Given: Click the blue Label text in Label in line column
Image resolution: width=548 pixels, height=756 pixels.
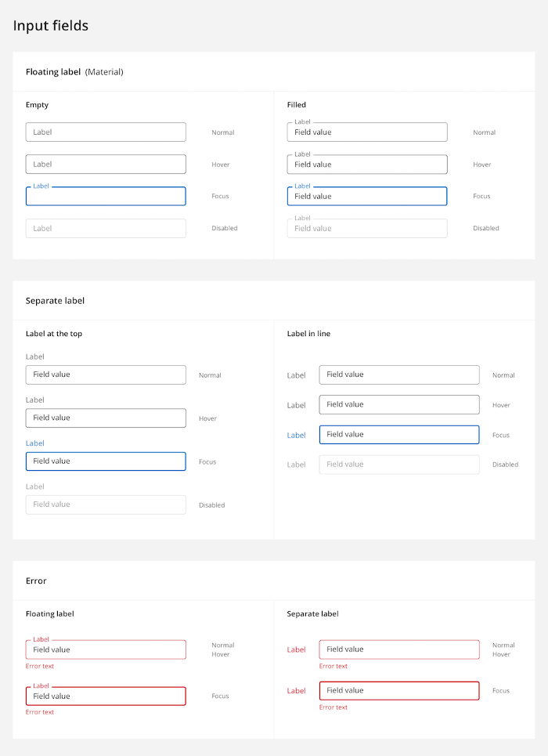Looking at the screenshot, I should pos(296,434).
